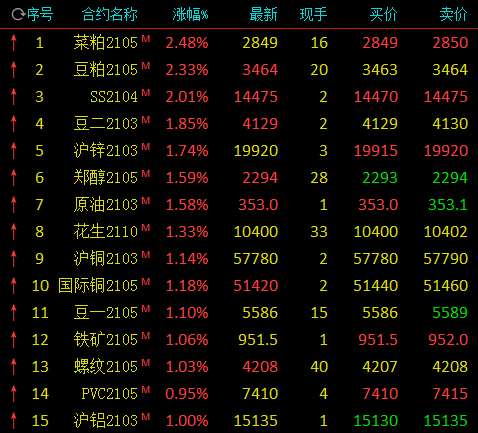The height and width of the screenshot is (433, 478).
Task: Click the 最新 column header
Action: click(263, 15)
